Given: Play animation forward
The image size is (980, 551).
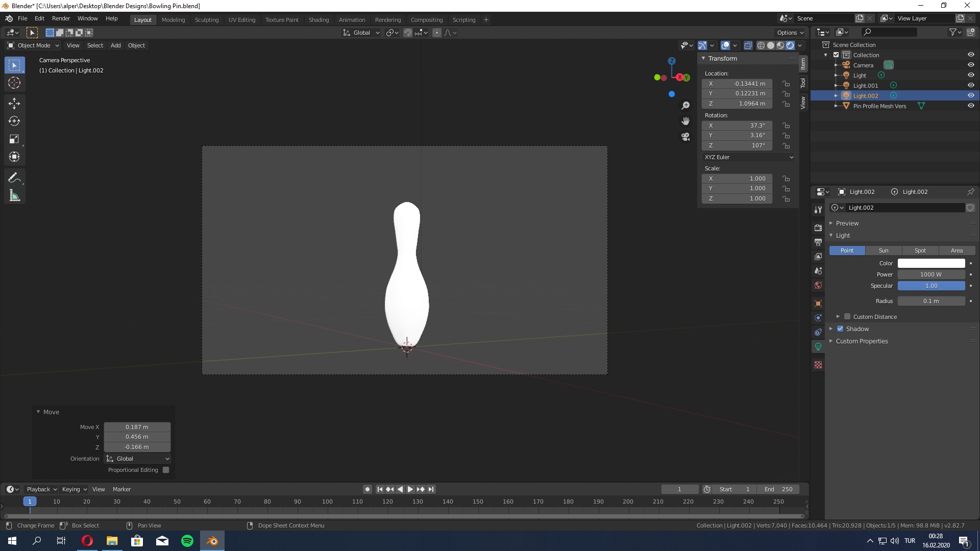Looking at the screenshot, I should pyautogui.click(x=410, y=489).
